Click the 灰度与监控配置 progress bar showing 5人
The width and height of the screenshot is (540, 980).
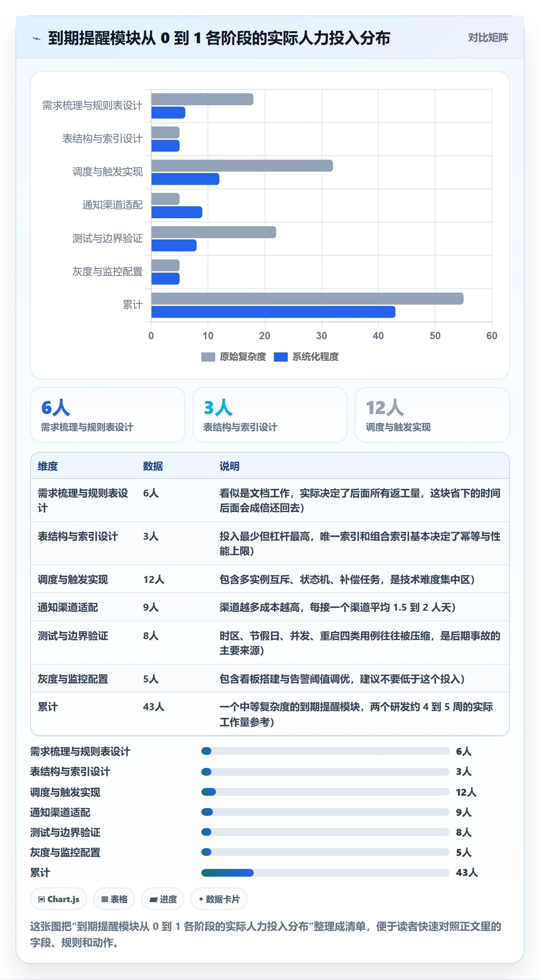[x=325, y=852]
